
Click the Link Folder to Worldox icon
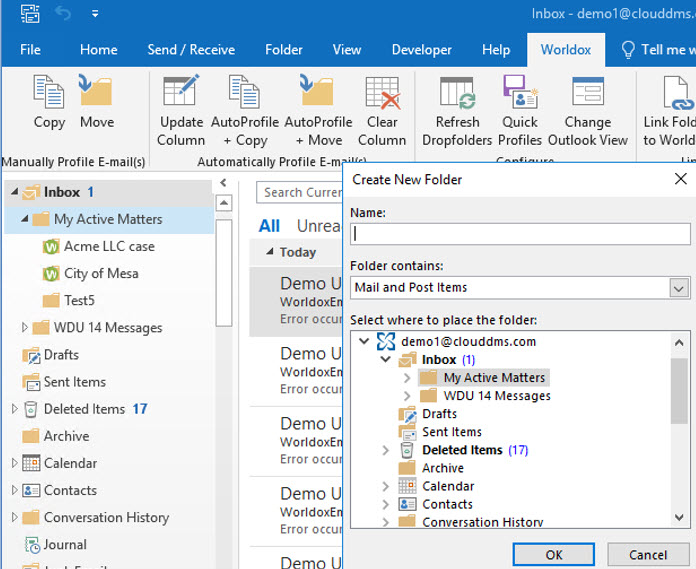point(677,93)
